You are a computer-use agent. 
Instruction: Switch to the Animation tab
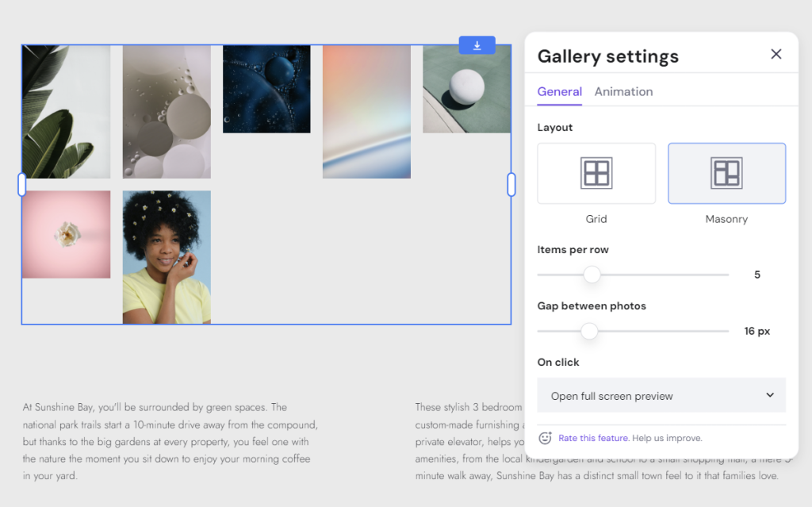(x=623, y=91)
